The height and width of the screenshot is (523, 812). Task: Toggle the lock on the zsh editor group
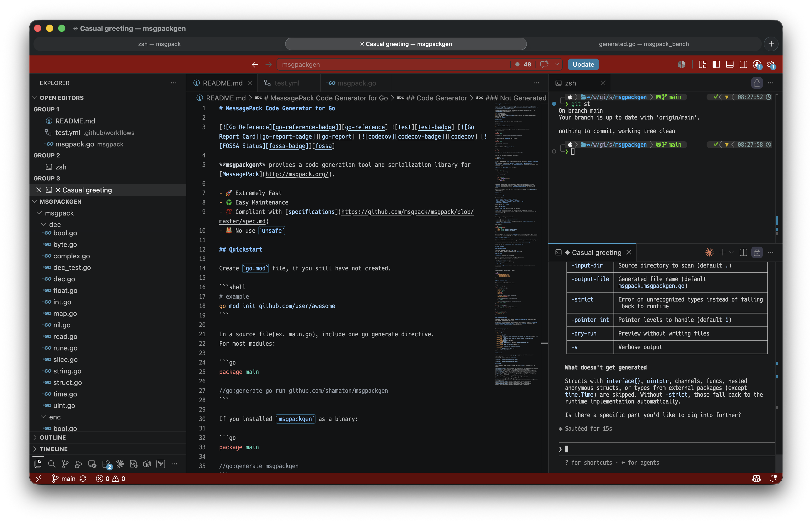(x=757, y=83)
